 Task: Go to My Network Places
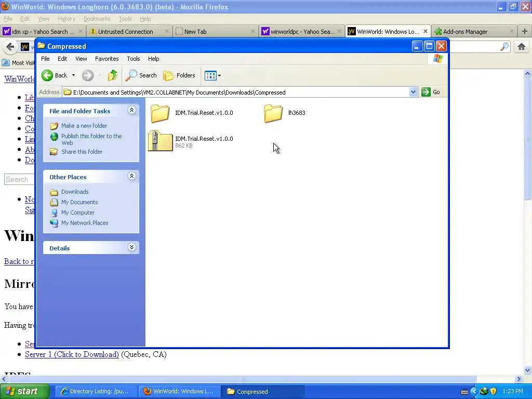[85, 223]
